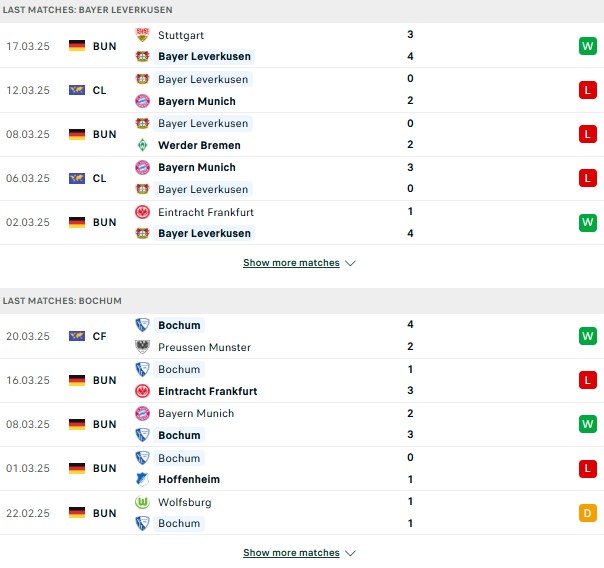
Task: Click the W result badge for Stuttgart match
Action: pos(587,46)
